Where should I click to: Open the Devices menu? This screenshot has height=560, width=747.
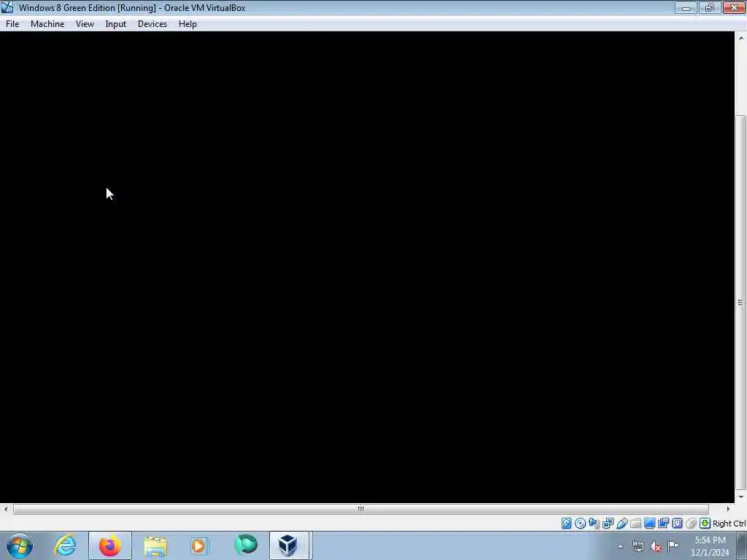tap(152, 24)
